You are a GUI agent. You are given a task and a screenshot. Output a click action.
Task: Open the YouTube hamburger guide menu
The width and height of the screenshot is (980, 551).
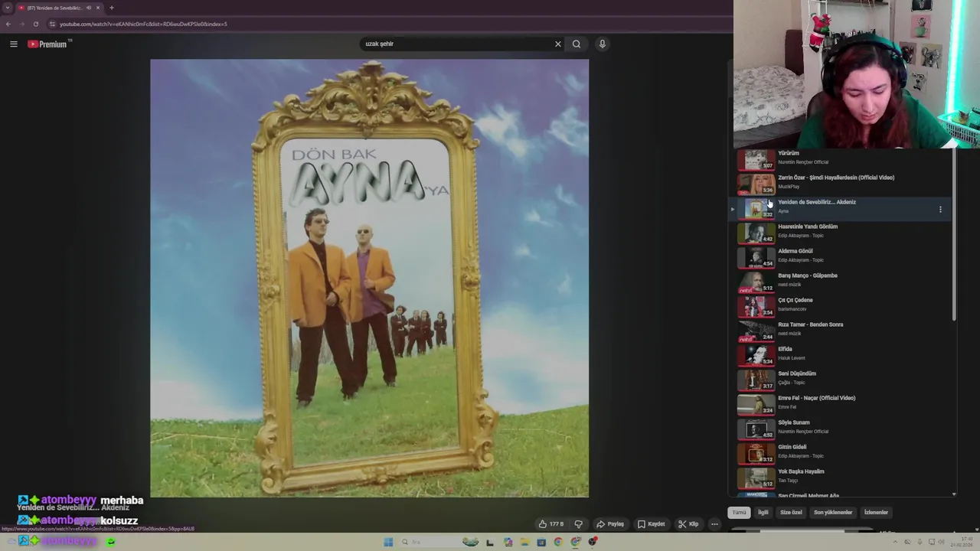pyautogui.click(x=13, y=44)
